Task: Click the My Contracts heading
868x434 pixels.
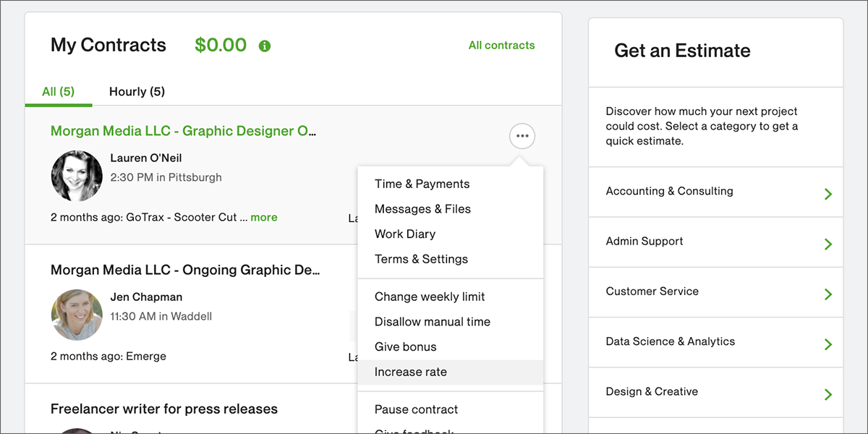Action: 109,45
